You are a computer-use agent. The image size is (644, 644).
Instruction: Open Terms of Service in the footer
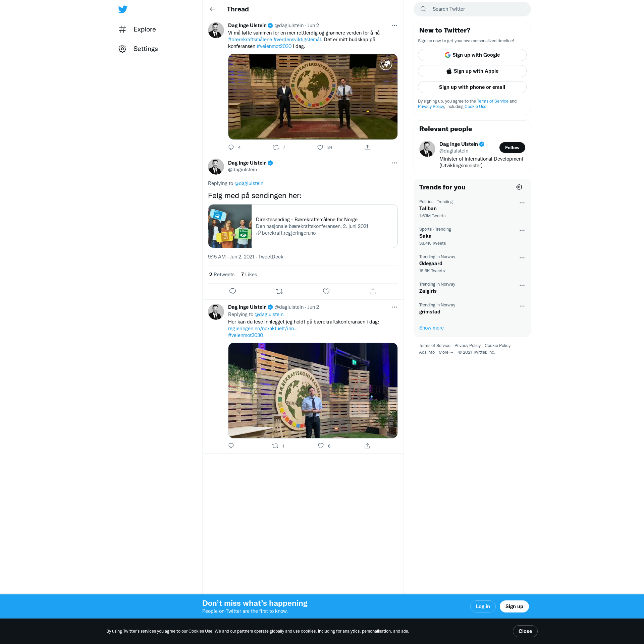(434, 346)
